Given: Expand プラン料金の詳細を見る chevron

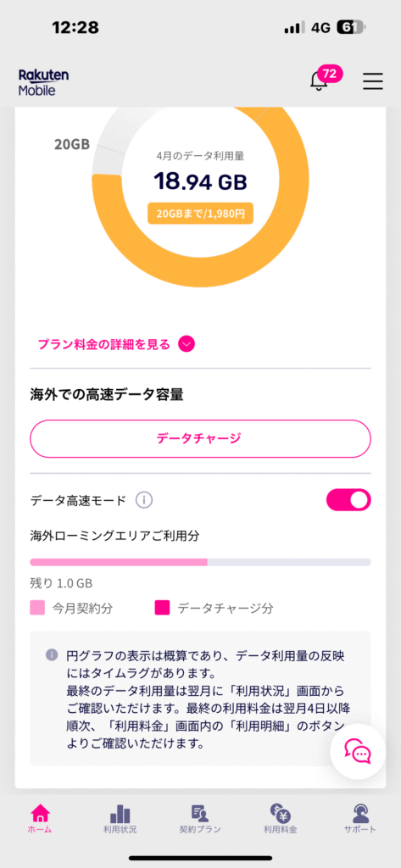Looking at the screenshot, I should 187,344.
